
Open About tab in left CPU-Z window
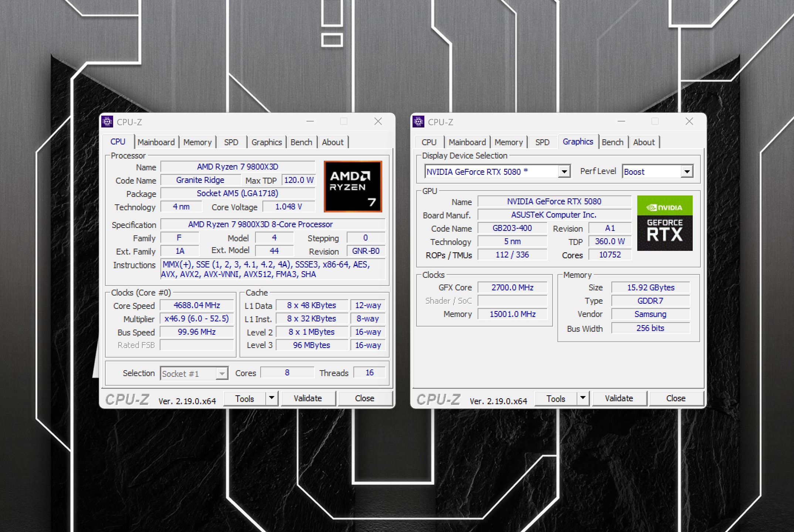[x=333, y=142]
